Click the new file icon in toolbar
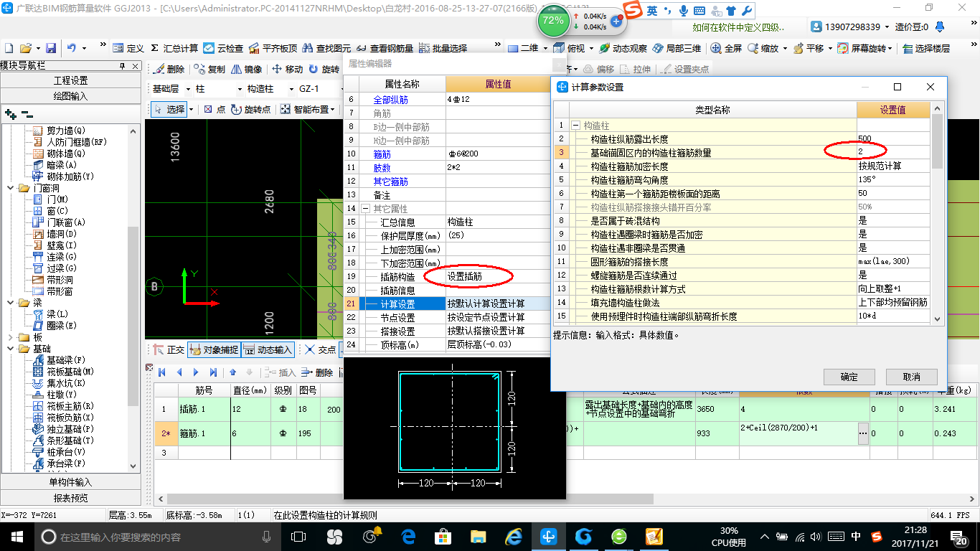 tap(9, 48)
